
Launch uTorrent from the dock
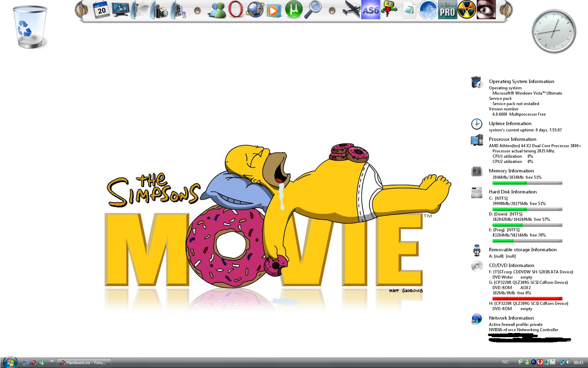[294, 9]
